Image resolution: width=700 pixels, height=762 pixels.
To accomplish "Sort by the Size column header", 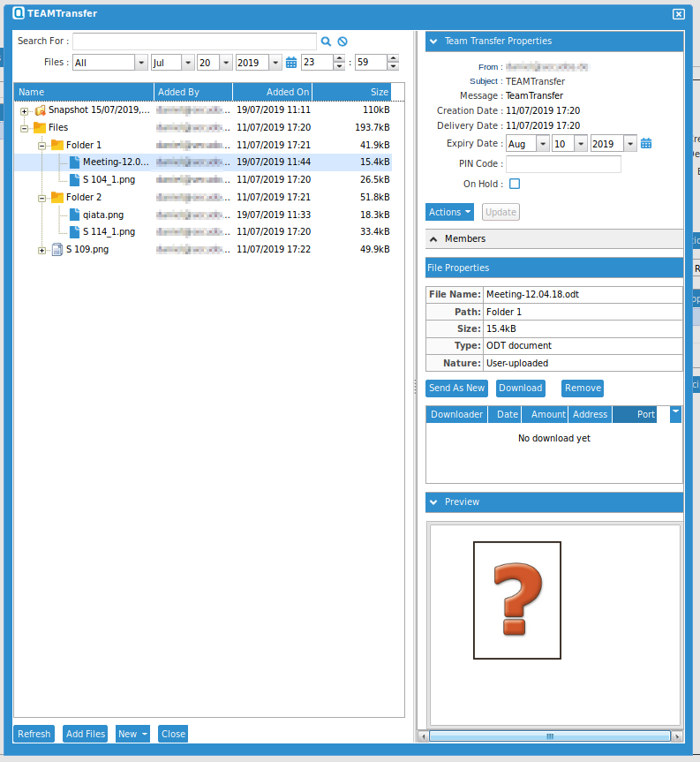I will coord(351,92).
